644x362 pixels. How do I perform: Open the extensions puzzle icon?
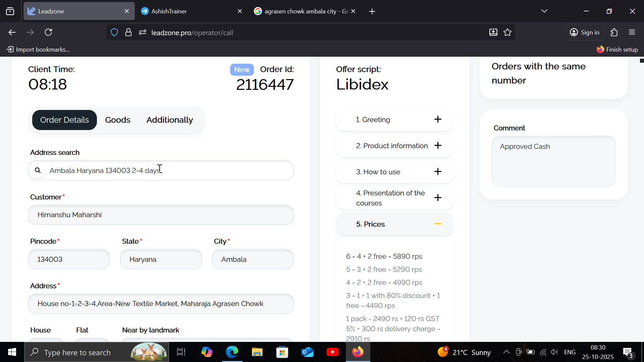pos(614,32)
